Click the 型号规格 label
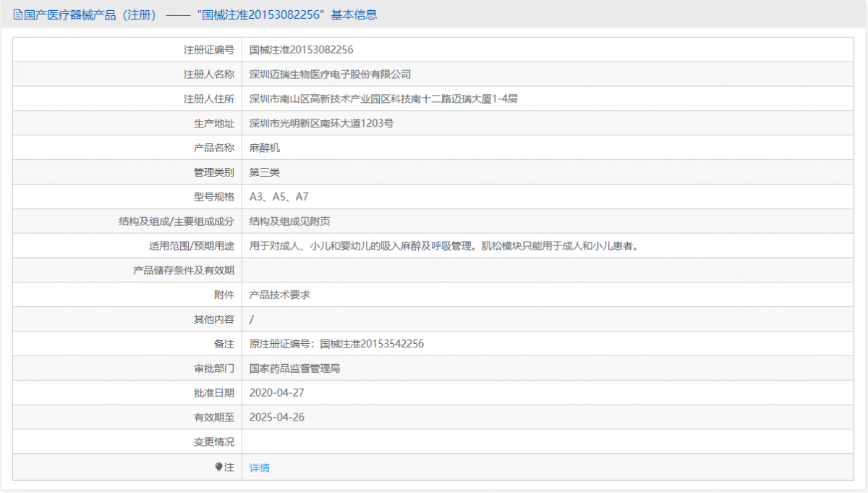868x493 pixels. click(214, 197)
